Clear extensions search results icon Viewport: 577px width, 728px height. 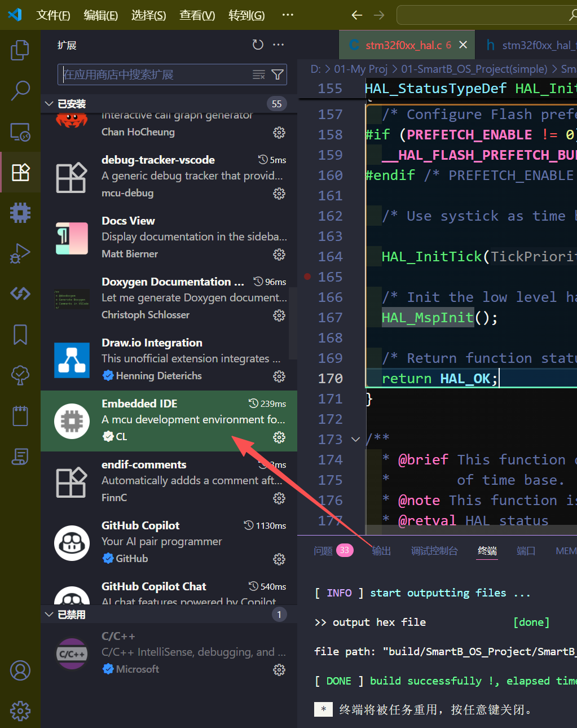coord(259,74)
